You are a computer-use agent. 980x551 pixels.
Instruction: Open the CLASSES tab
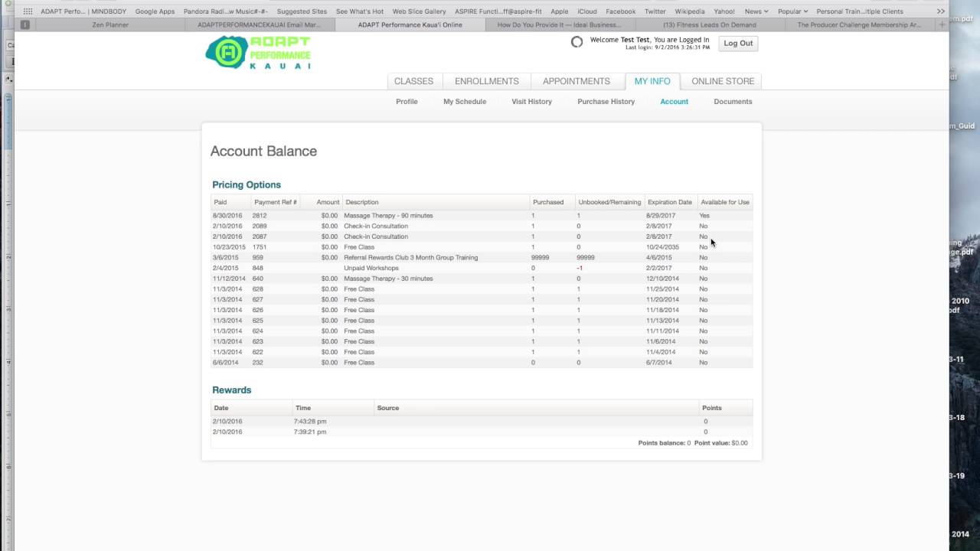(x=413, y=81)
